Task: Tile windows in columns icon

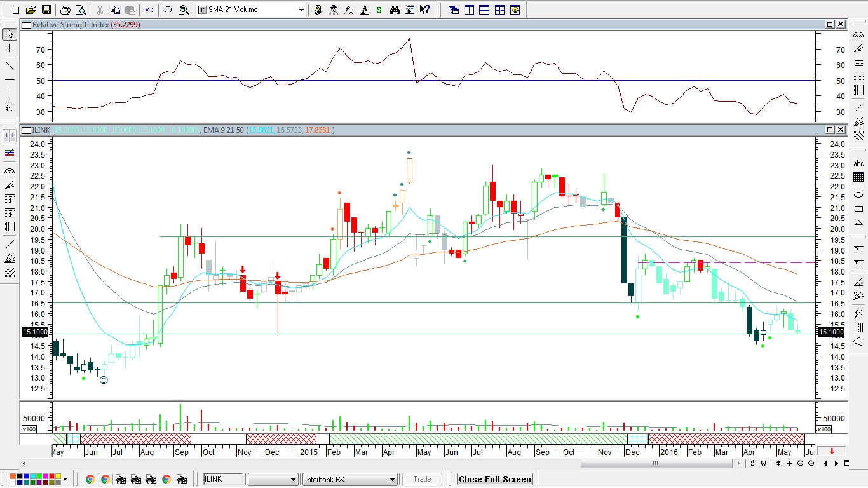Action: pos(469,10)
